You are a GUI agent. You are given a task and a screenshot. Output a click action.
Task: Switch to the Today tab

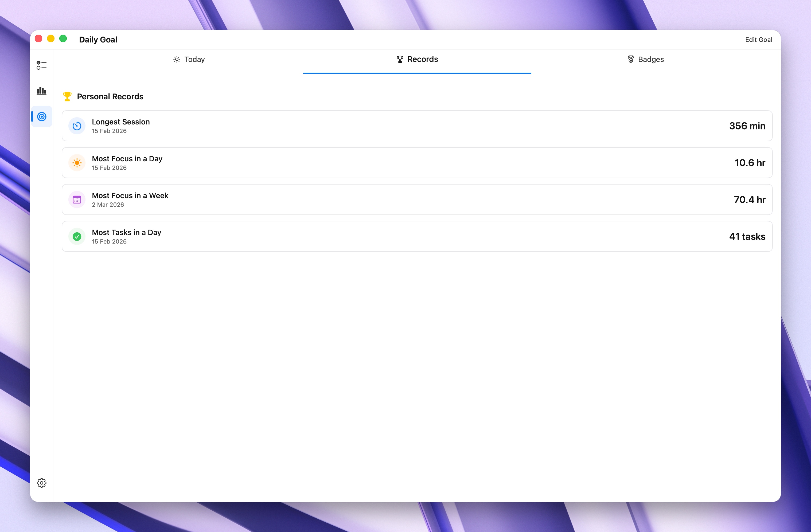189,59
